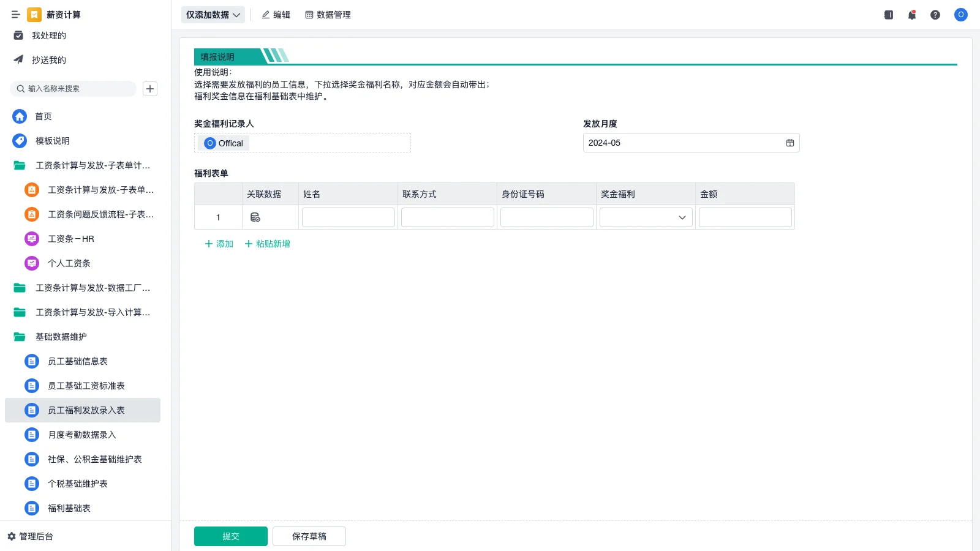This screenshot has height=551, width=980.
Task: Click the 身份证号码 column header
Action: (547, 194)
